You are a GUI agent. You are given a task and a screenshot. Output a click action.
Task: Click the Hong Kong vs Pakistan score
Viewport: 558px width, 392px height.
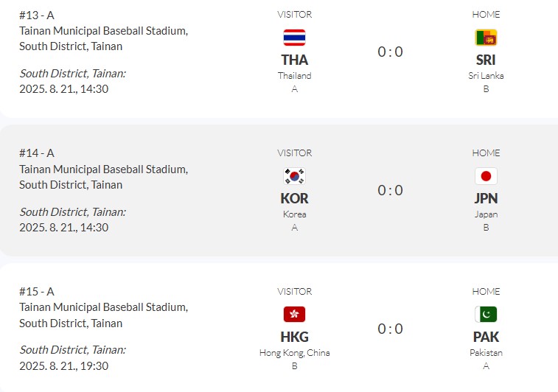[390, 329]
